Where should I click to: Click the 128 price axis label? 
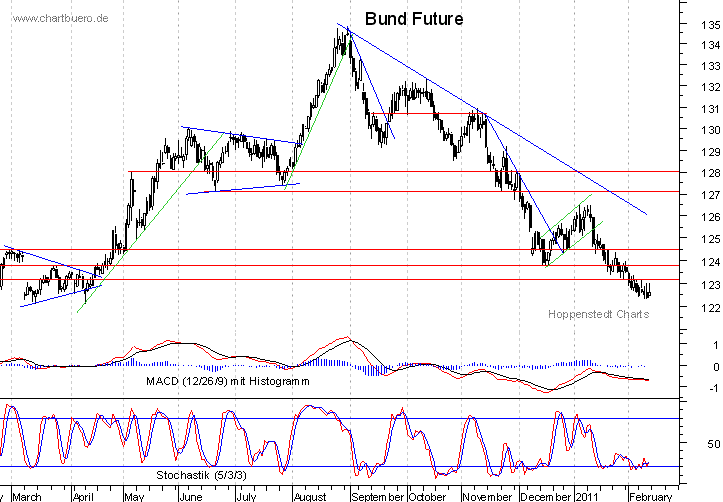point(711,173)
